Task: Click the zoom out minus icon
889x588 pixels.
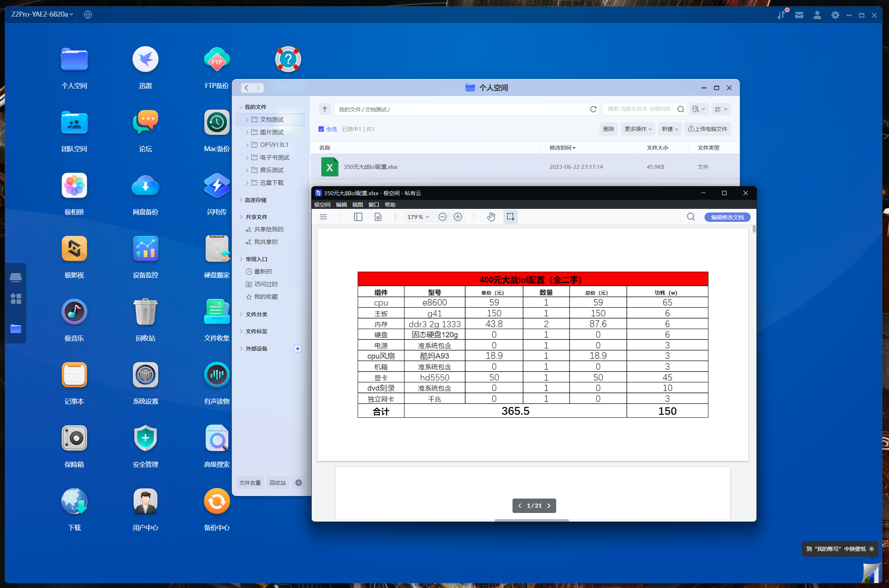Action: (442, 217)
